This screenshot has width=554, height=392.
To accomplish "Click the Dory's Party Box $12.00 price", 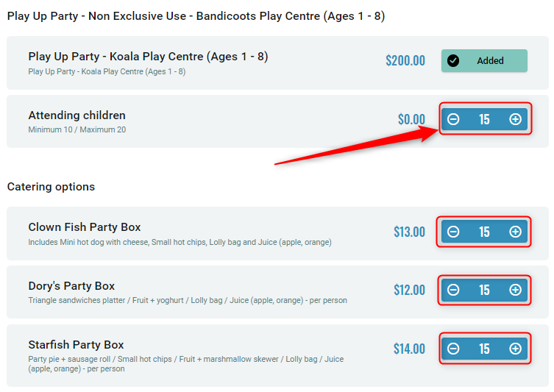I will pyautogui.click(x=409, y=290).
